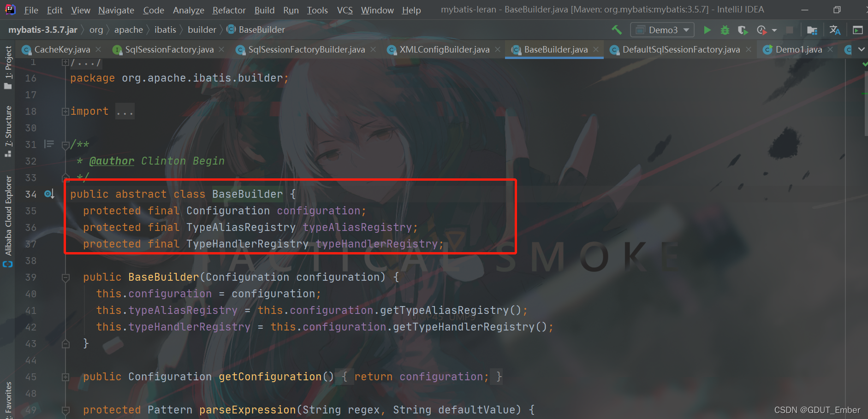Screen dimensions: 868x419
Task: Open the Tools menu
Action: (x=317, y=10)
